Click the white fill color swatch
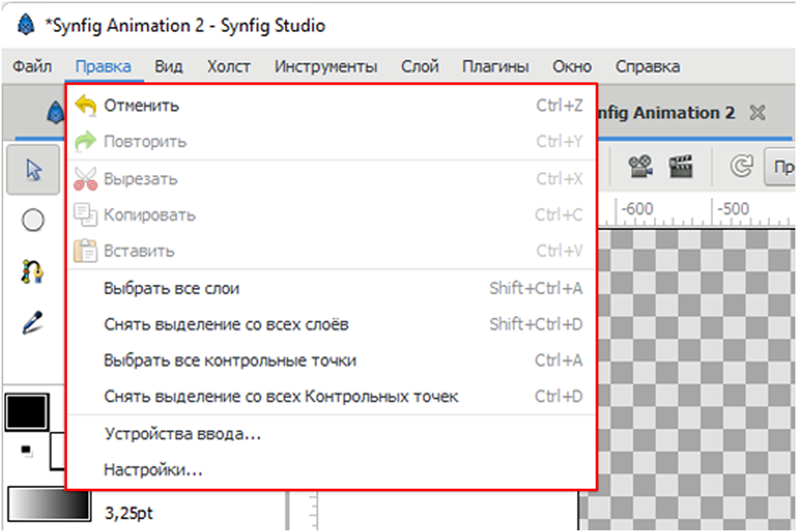Viewport: 797px width, 532px height. [57, 451]
